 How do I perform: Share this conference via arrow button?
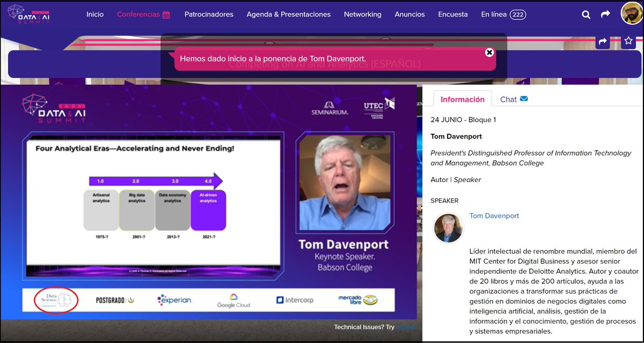click(x=603, y=41)
